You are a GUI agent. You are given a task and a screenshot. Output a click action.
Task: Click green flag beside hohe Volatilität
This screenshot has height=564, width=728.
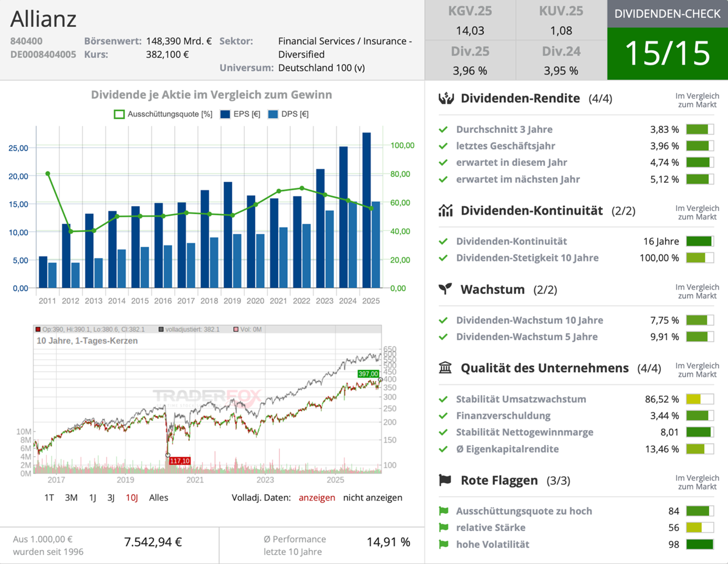444,544
